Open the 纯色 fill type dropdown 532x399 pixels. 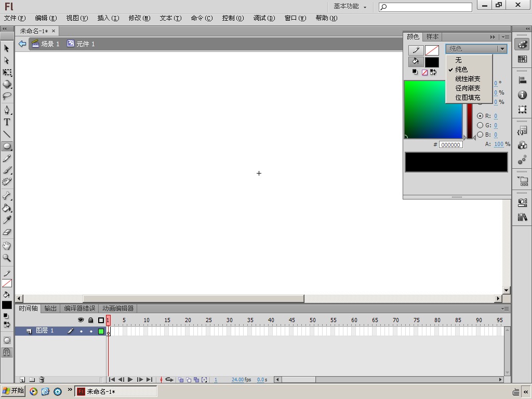click(x=476, y=49)
